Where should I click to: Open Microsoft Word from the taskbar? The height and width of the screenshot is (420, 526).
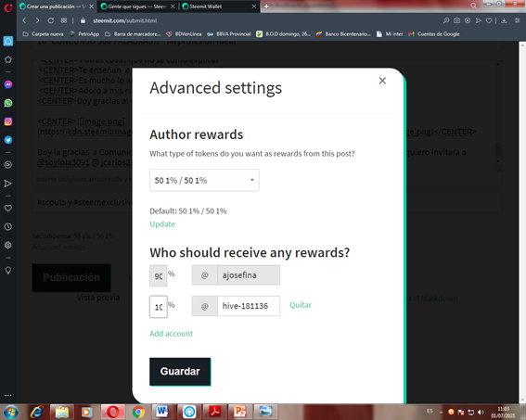tap(161, 412)
